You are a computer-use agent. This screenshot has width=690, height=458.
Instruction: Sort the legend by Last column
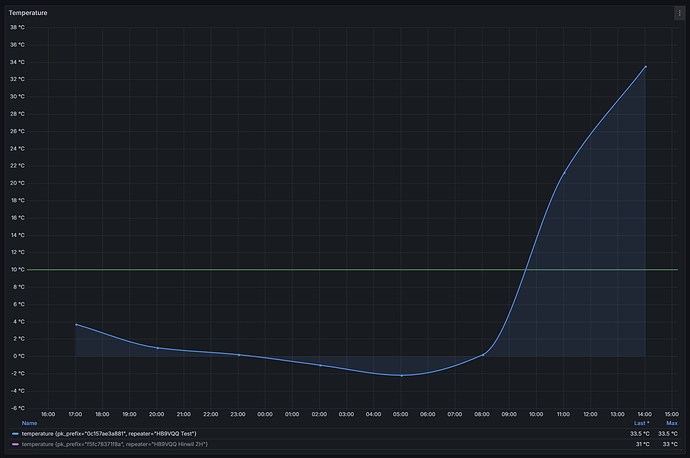[641, 423]
